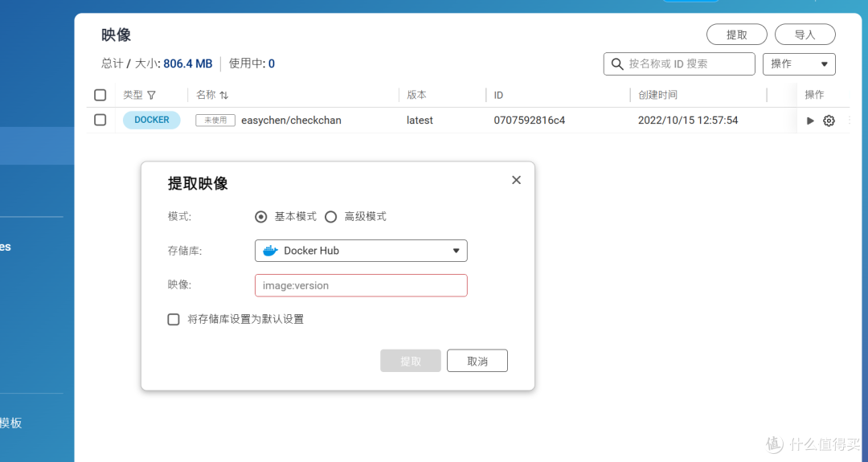Click the 名称 column header
This screenshot has height=462, width=868.
pyautogui.click(x=206, y=95)
